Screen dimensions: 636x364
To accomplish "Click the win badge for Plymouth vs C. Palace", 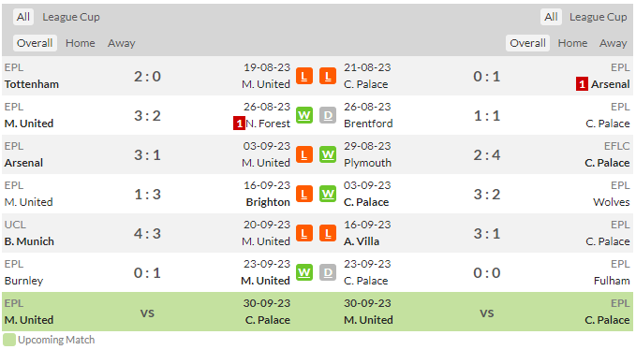I will 328,154.
